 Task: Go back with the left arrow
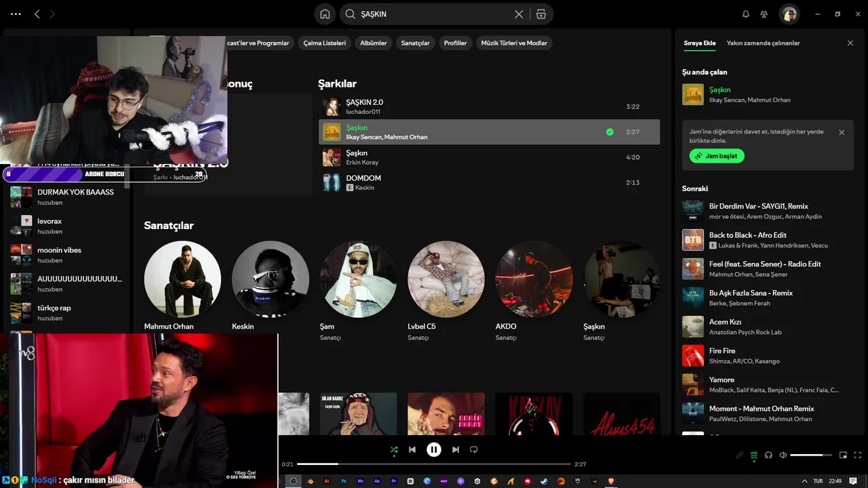pyautogui.click(x=37, y=14)
